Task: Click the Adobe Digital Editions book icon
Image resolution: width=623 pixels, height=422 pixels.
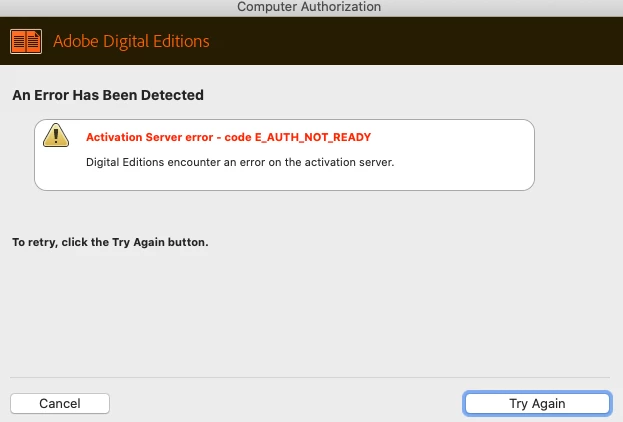Action: 26,41
